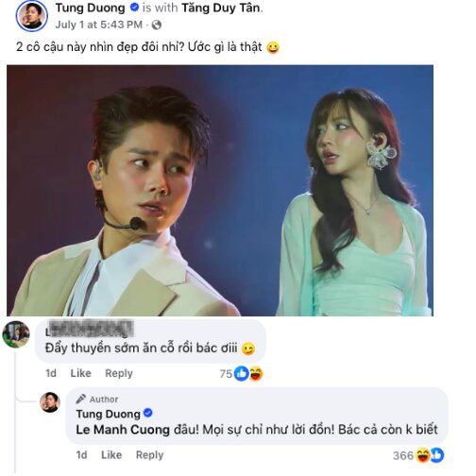Like the comment "Đẩy thuyền sớm ăn cỗ"
This screenshot has height=476, width=476.
[x=80, y=373]
